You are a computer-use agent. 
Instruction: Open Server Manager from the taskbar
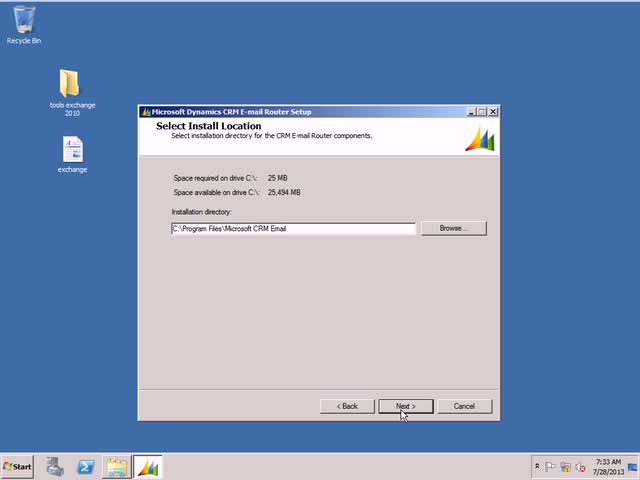pos(55,467)
